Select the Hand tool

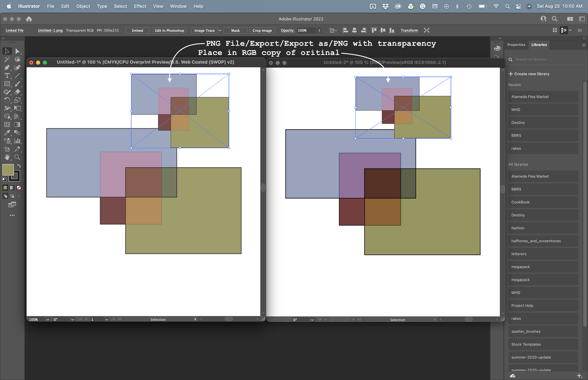pyautogui.click(x=7, y=157)
